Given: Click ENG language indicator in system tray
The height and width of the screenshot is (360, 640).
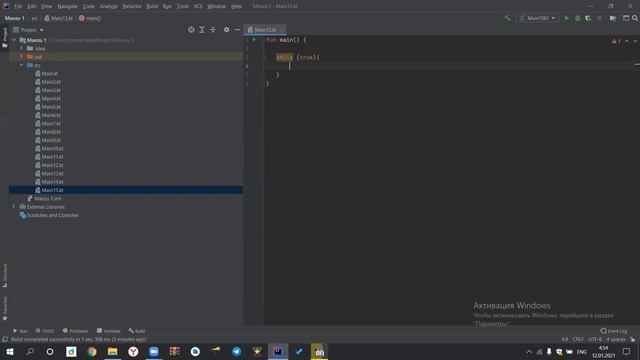Looking at the screenshot, I should (x=582, y=351).
